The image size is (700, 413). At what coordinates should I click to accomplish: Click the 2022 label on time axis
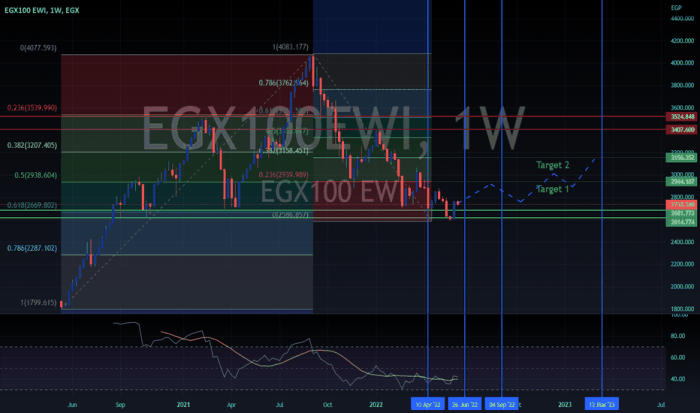(x=376, y=405)
